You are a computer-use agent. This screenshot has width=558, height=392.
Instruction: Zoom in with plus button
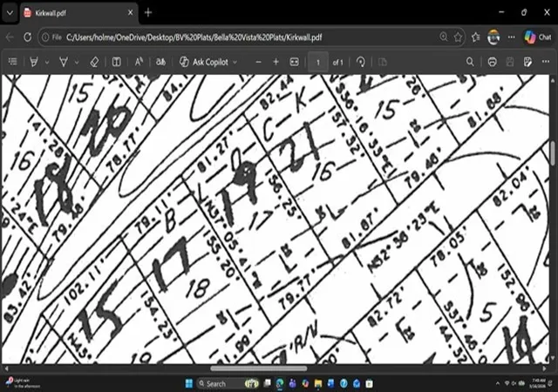(x=276, y=62)
